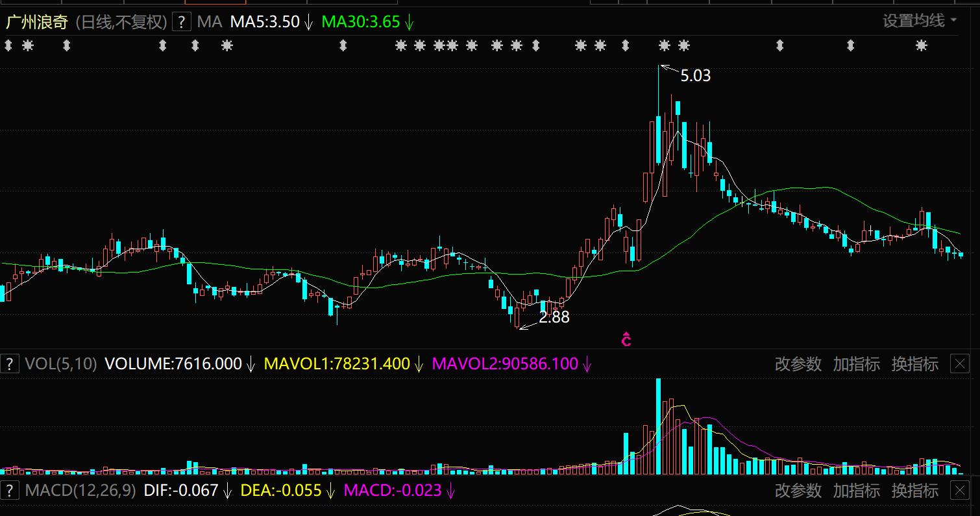Click the 广州浪奇 stock name

36,21
